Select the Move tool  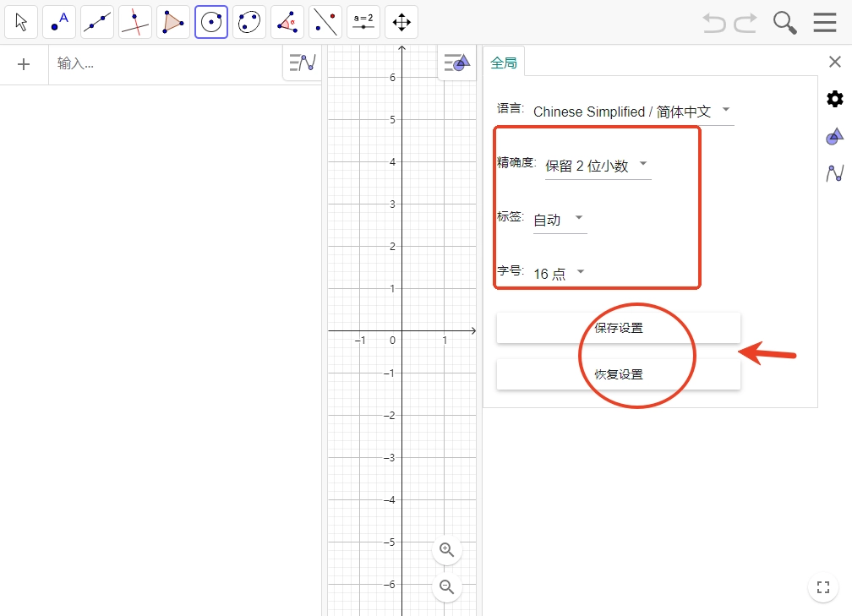click(21, 22)
